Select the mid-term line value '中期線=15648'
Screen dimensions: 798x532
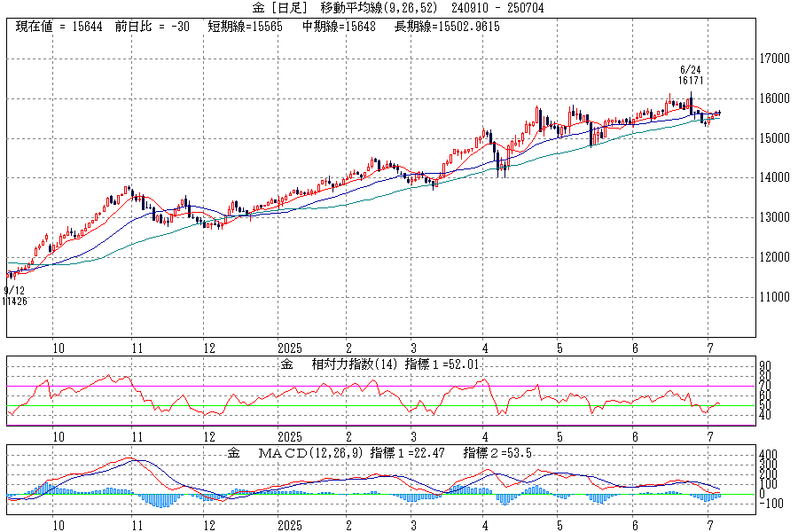point(339,27)
